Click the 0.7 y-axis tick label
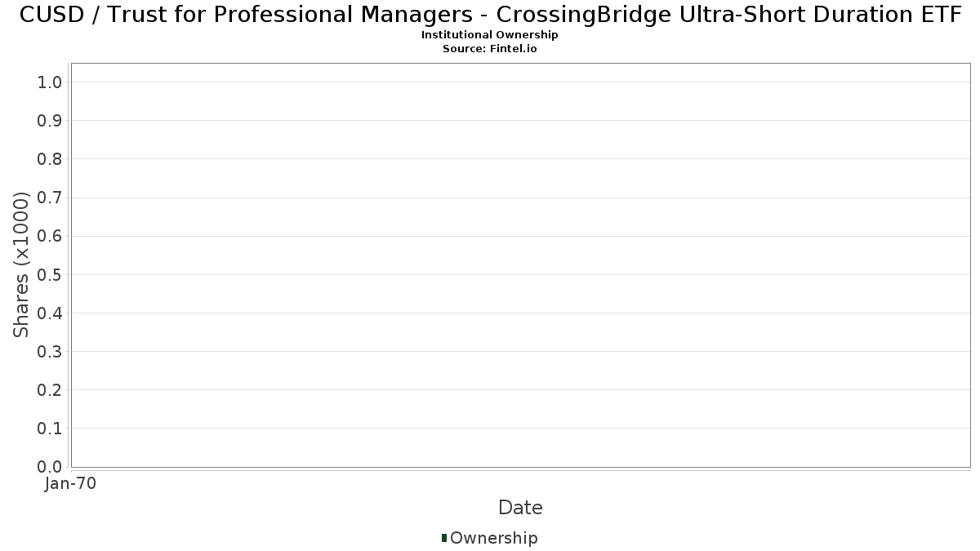Image resolution: width=980 pixels, height=551 pixels. pos(50,198)
